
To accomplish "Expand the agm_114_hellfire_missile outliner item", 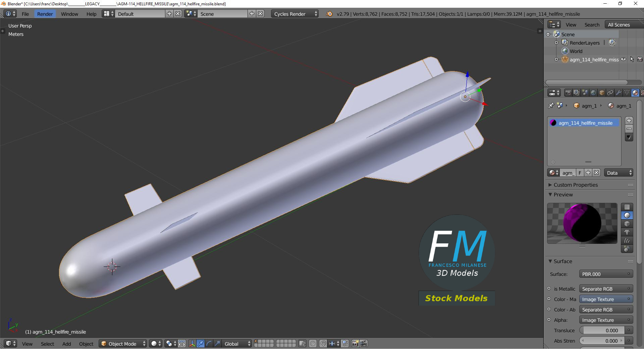I will [x=556, y=59].
